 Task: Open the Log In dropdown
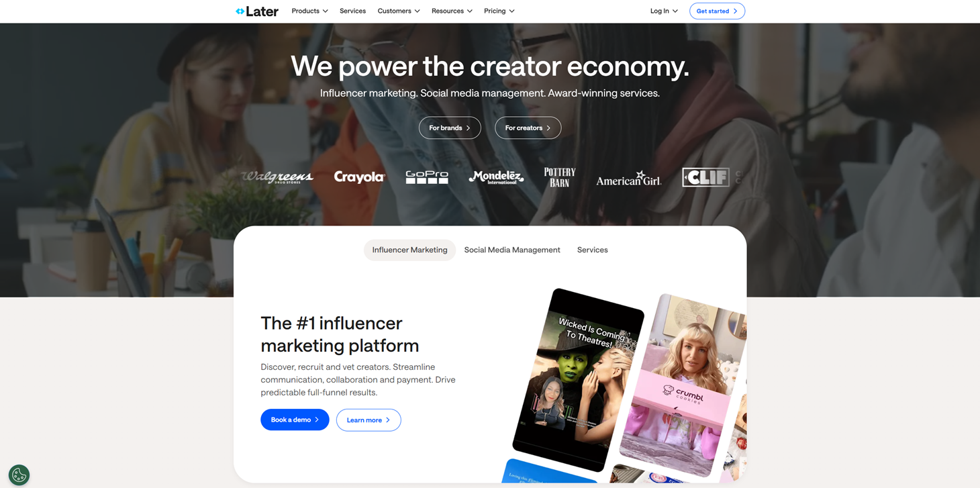(664, 11)
